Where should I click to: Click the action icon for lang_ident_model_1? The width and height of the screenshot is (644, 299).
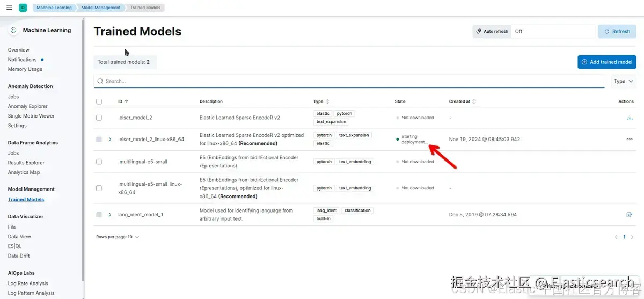click(630, 215)
